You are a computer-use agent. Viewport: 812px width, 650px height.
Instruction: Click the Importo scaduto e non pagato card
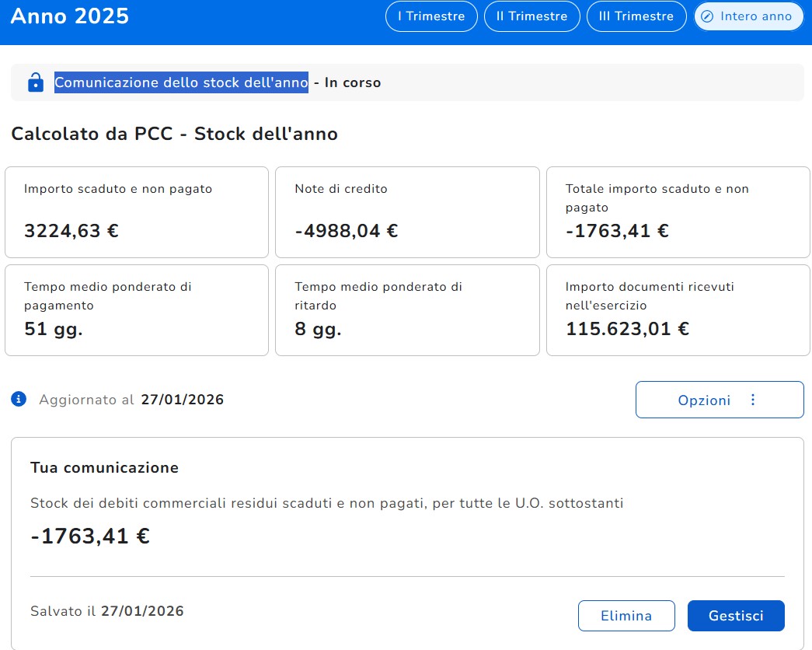coord(137,212)
